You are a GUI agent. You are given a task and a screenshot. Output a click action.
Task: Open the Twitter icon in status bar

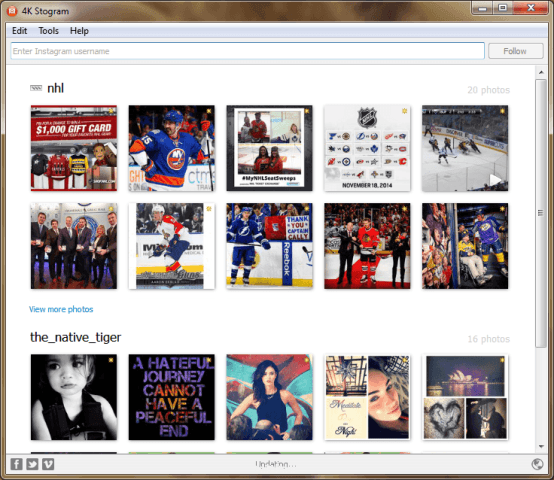point(32,464)
